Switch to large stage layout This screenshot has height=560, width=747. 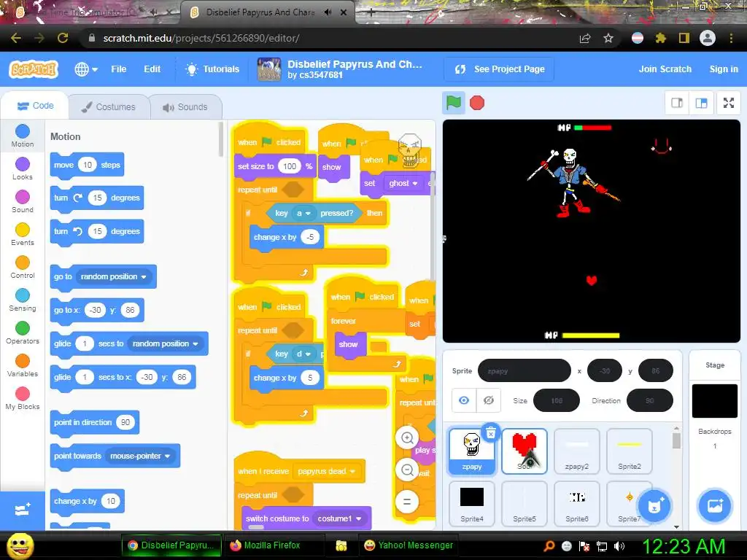(x=701, y=103)
